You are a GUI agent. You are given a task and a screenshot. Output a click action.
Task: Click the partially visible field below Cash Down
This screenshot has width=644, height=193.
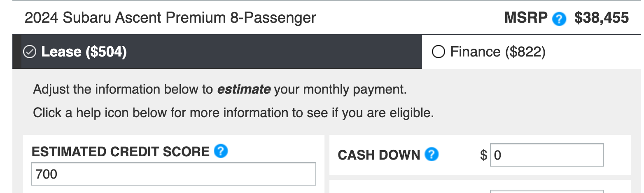[547, 191]
